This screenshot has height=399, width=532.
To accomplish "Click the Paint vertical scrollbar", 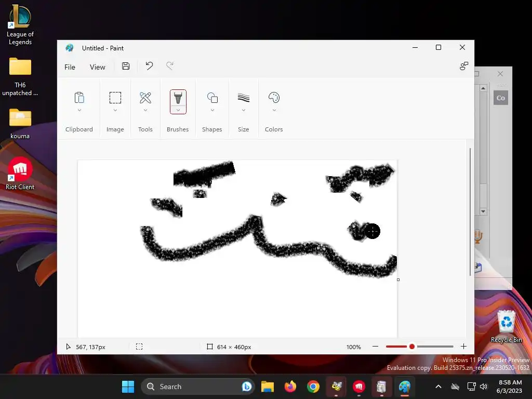I will click(470, 212).
